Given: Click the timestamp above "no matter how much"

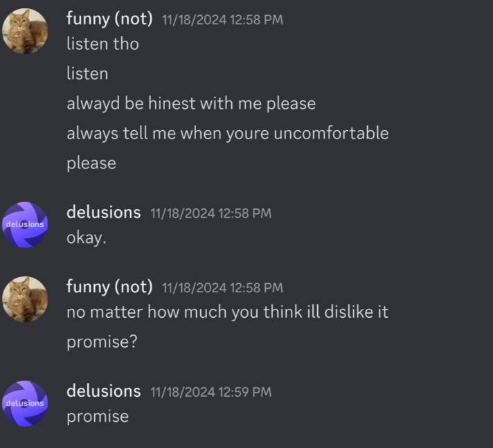Looking at the screenshot, I should [x=222, y=287].
